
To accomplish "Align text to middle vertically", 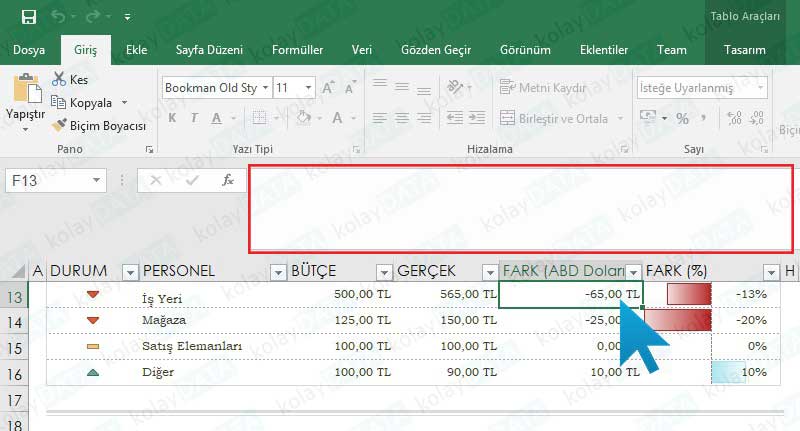I will (x=402, y=87).
